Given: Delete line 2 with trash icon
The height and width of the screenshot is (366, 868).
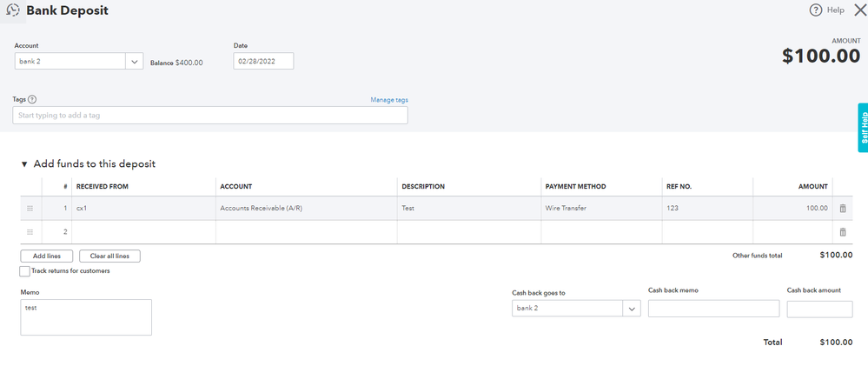Looking at the screenshot, I should pos(842,232).
